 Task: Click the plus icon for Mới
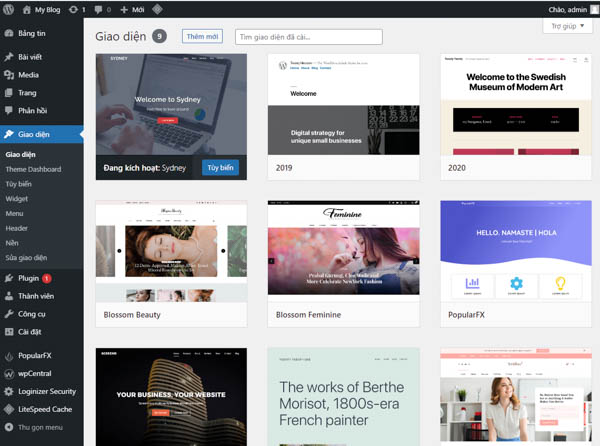[x=124, y=10]
